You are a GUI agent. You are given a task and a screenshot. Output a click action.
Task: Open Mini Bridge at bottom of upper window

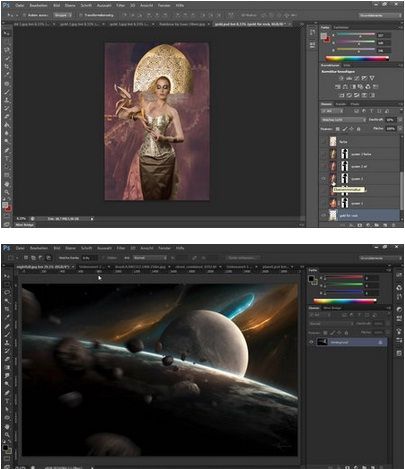tap(25, 225)
